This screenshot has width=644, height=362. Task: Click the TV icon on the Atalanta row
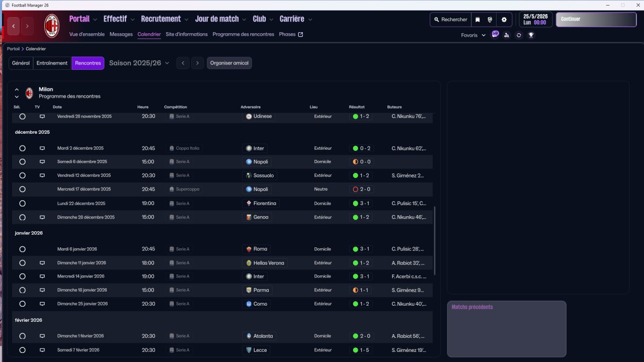[42, 336]
